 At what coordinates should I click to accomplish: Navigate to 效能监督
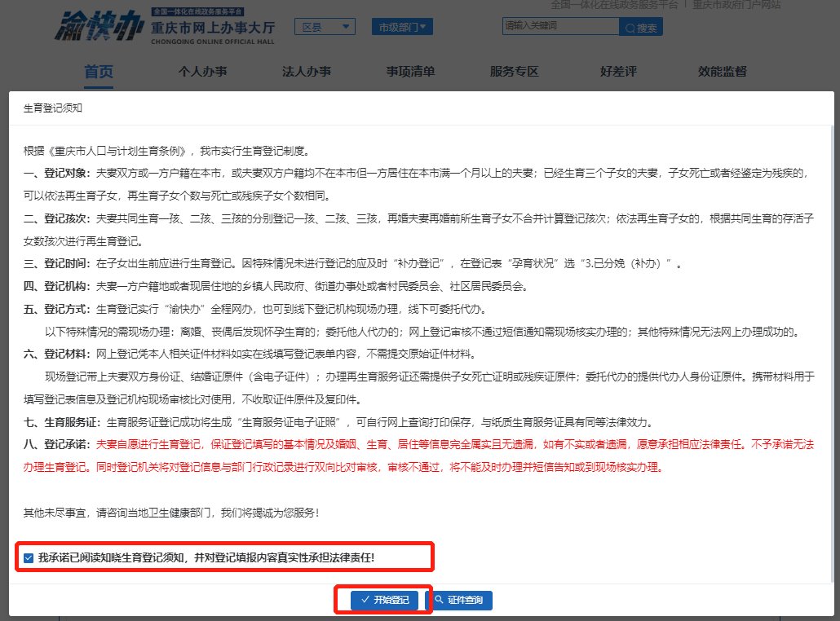pyautogui.click(x=722, y=71)
